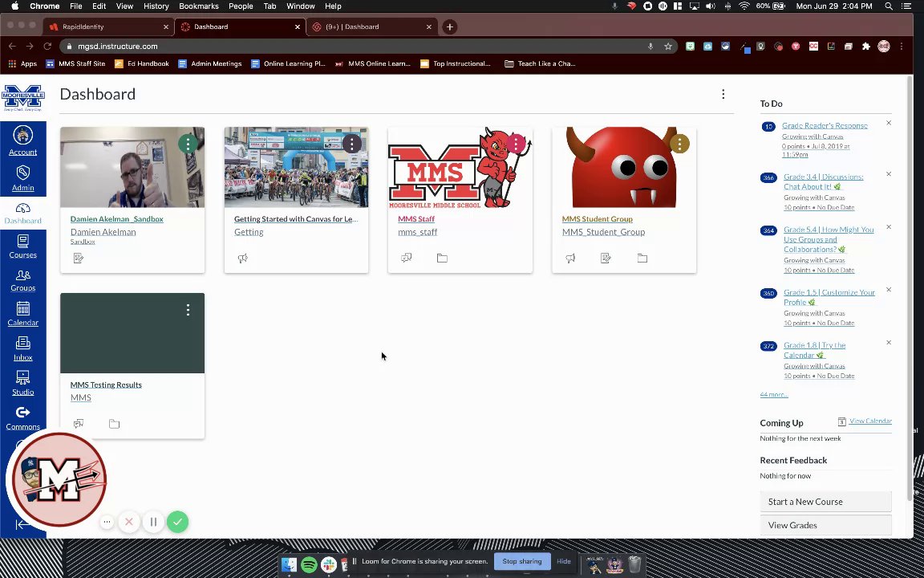Open a new Chrome tab

click(450, 26)
